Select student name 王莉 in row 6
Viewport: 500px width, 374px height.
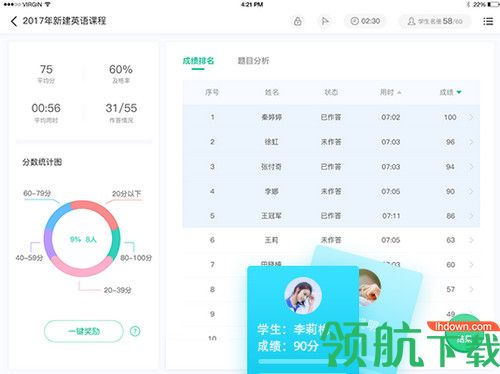(x=272, y=240)
